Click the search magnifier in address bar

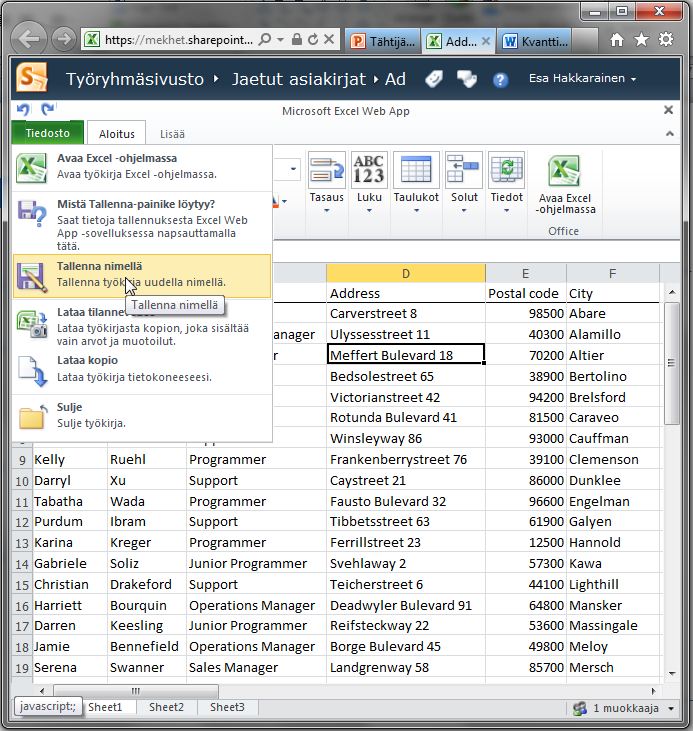point(264,40)
